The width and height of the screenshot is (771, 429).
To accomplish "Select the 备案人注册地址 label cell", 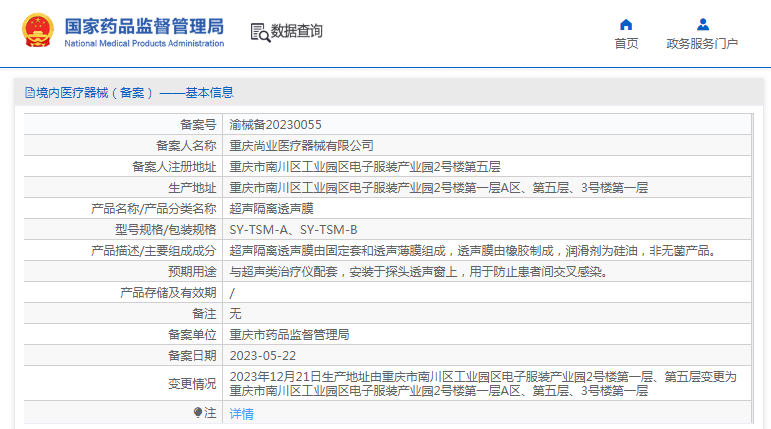I will pyautogui.click(x=123, y=166).
